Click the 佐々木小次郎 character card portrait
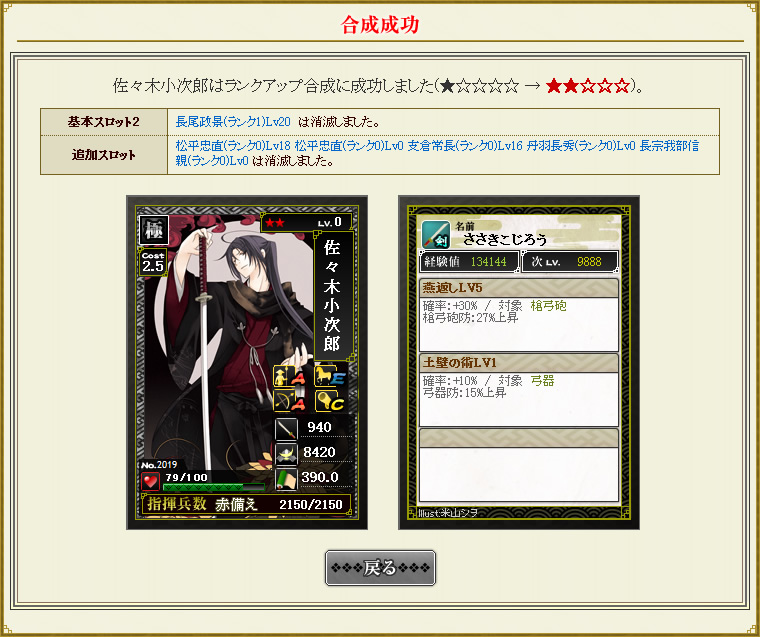 [x=247, y=363]
